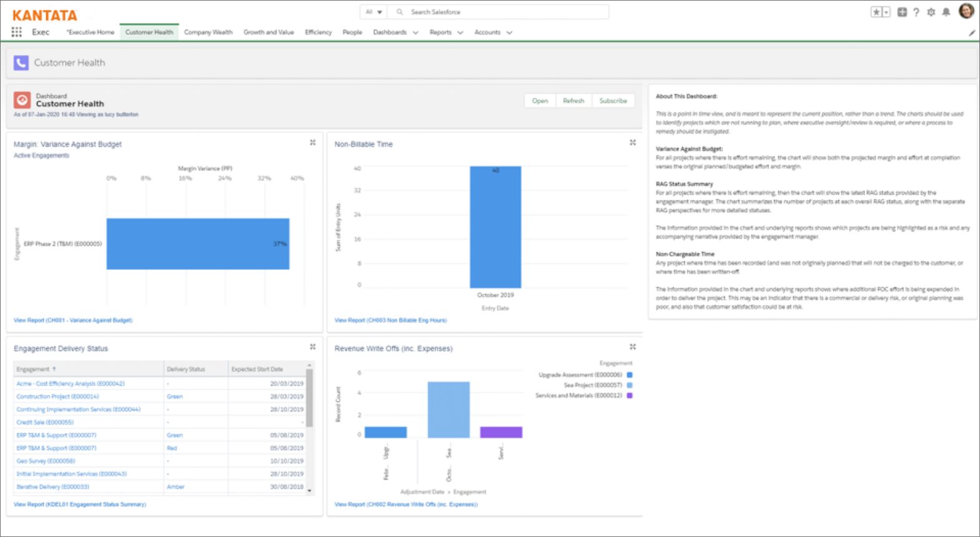Focus the Search Salesforce field
The image size is (980, 537).
pos(497,12)
